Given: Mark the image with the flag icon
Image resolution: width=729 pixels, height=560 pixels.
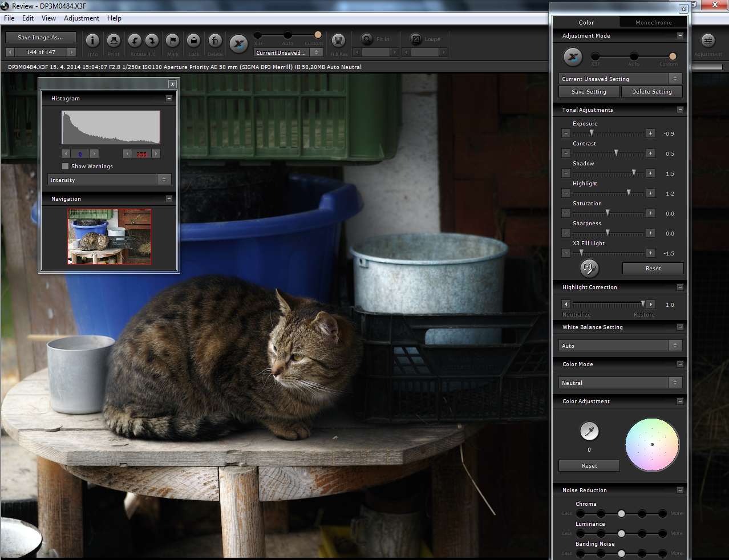Looking at the screenshot, I should click(172, 41).
